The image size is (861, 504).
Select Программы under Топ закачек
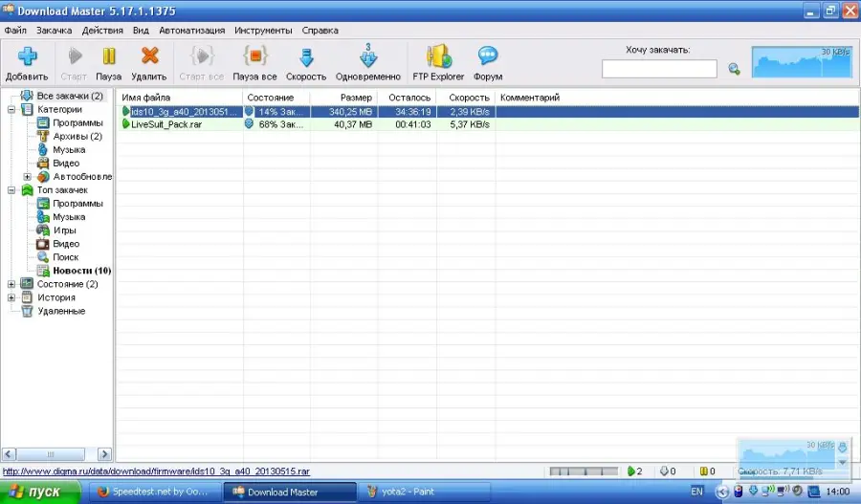click(x=77, y=204)
